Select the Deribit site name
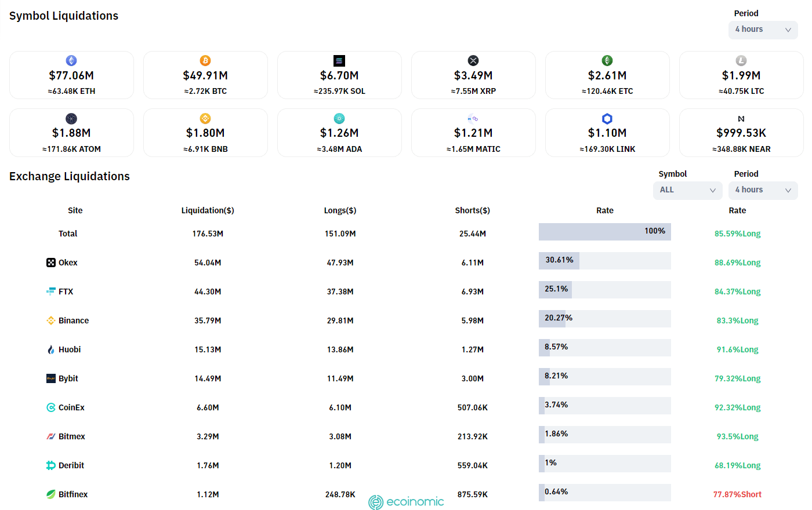 tap(71, 465)
